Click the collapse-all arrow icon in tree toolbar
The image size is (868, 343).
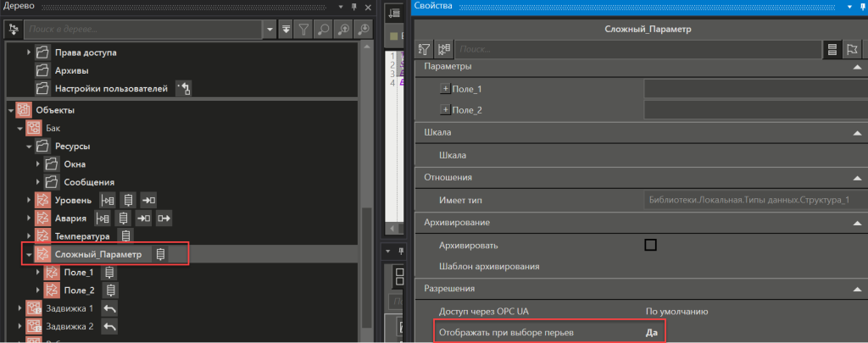pyautogui.click(x=287, y=30)
